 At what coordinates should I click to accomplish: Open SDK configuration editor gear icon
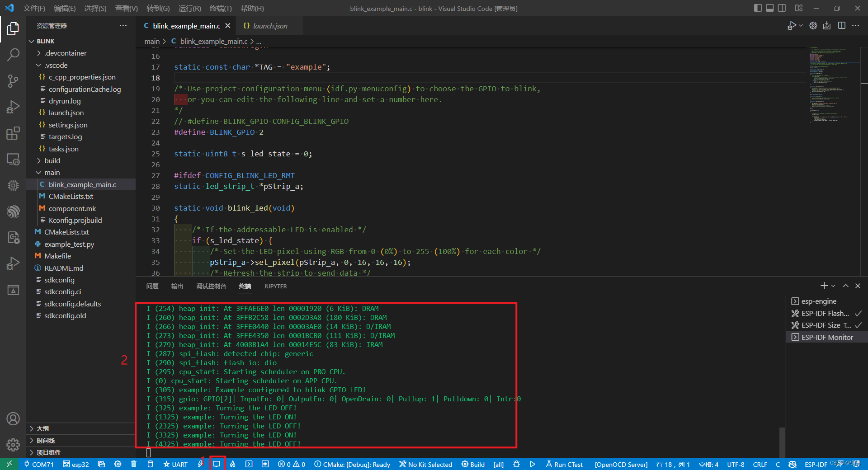[x=118, y=464]
